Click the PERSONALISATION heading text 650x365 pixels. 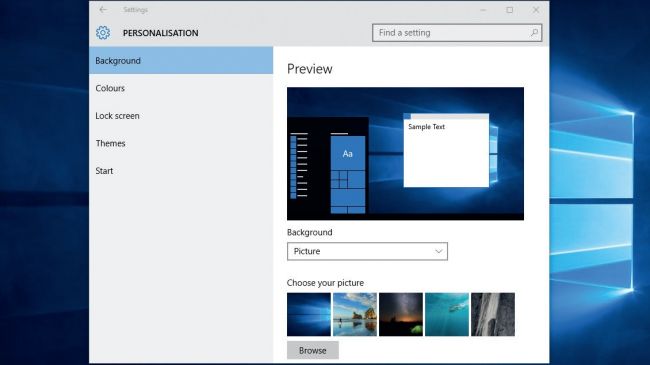click(x=160, y=33)
